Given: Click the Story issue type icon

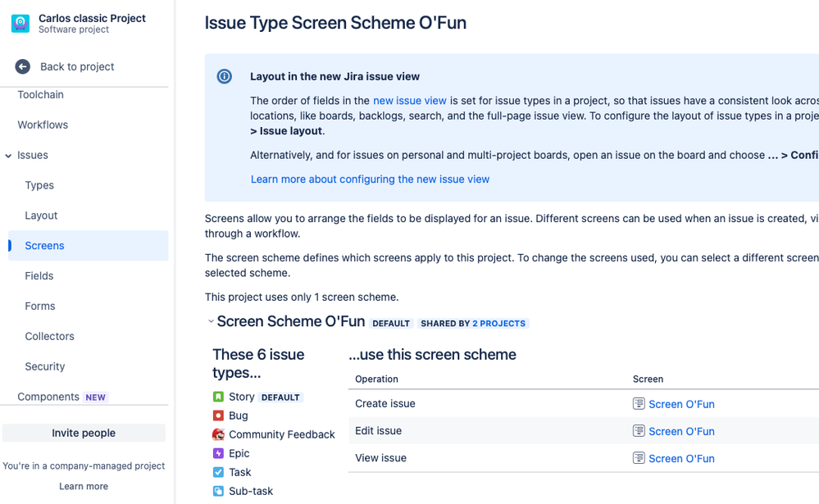Looking at the screenshot, I should [x=218, y=397].
